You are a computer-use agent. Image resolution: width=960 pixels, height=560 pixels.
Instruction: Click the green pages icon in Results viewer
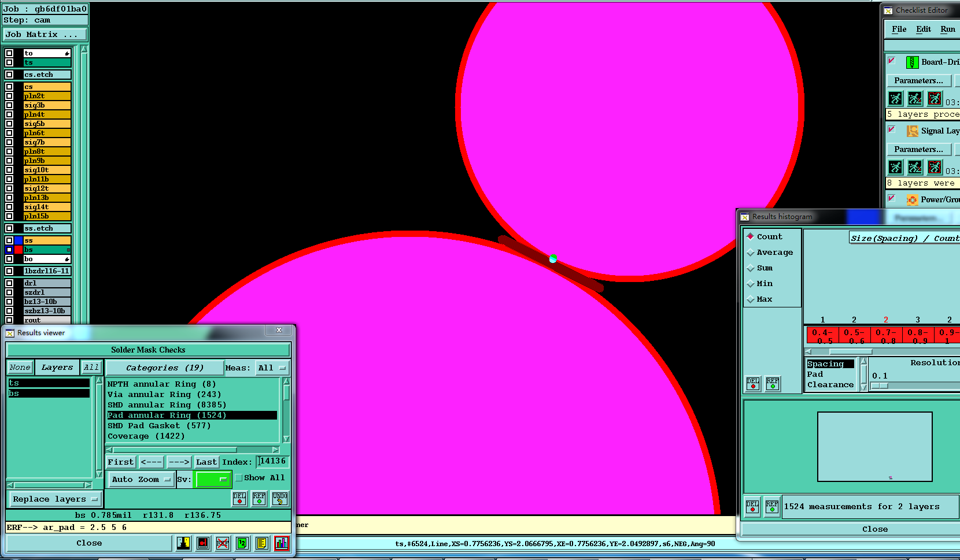coord(242,543)
